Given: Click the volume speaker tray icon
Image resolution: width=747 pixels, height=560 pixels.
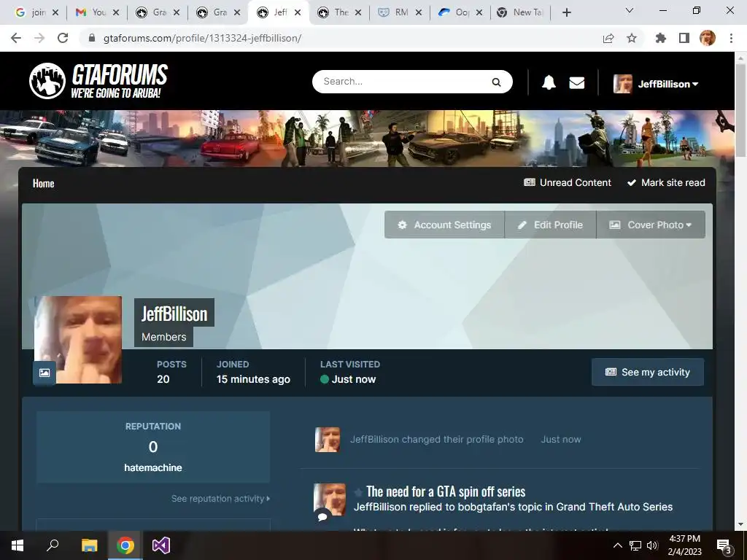Looking at the screenshot, I should coord(652,545).
